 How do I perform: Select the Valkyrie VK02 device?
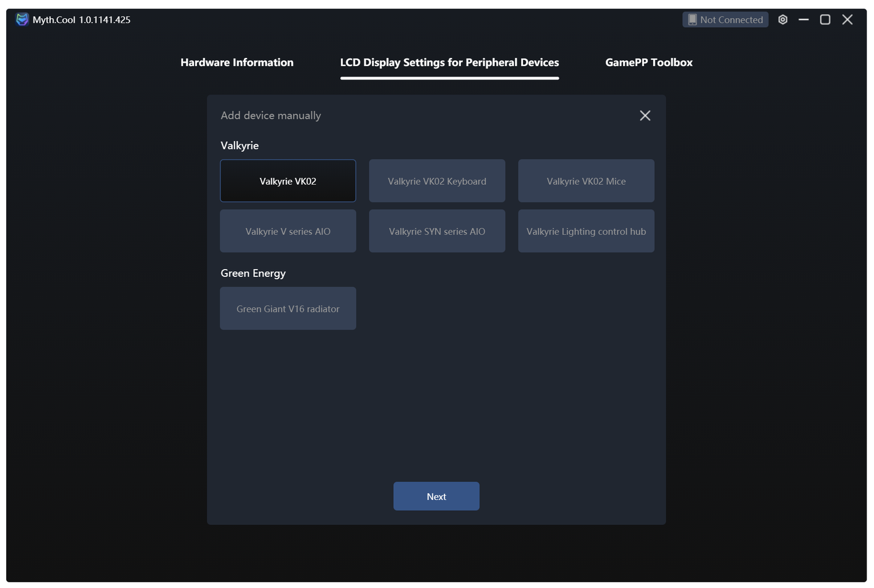tap(288, 181)
